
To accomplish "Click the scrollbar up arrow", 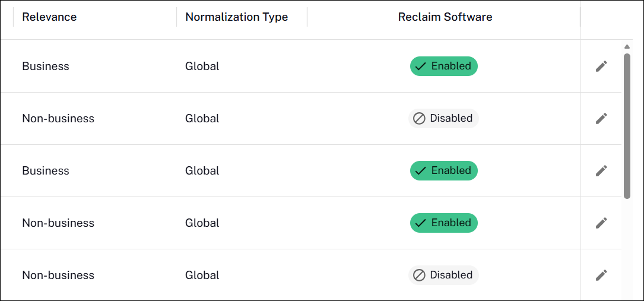I will tap(627, 47).
